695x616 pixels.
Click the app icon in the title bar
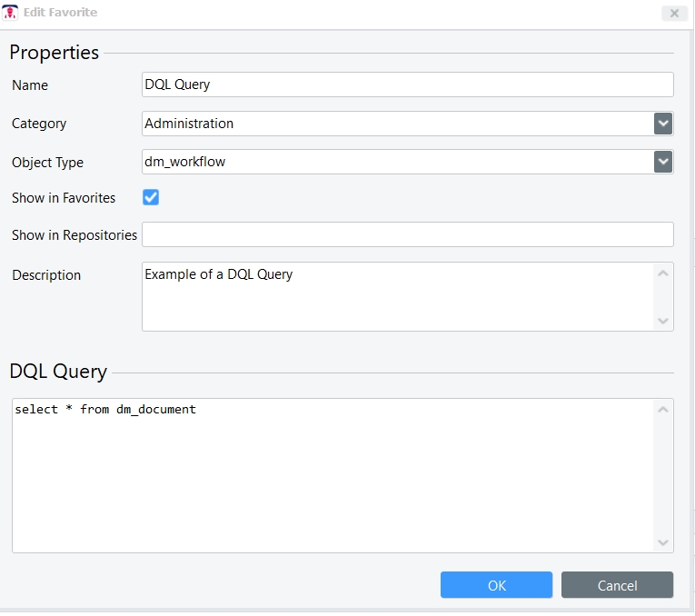tap(11, 13)
